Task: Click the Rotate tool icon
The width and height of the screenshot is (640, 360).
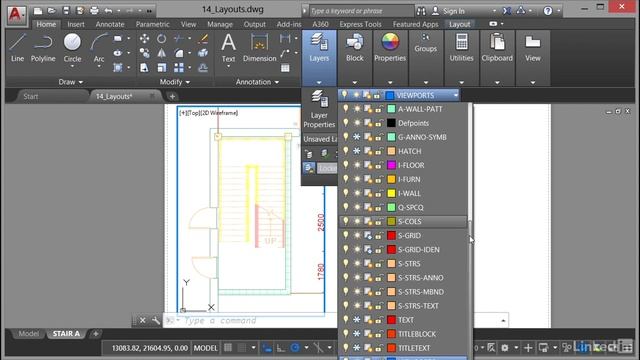Action: coord(162,39)
